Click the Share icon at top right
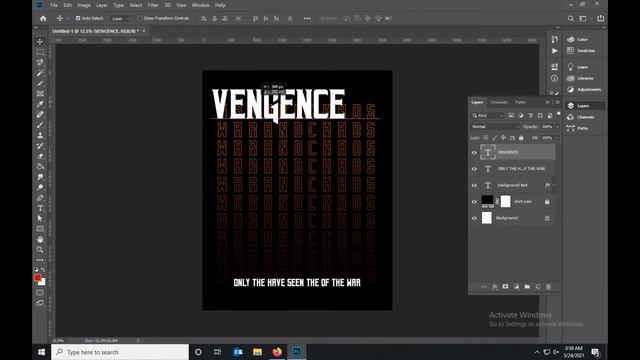This screenshot has height=360, width=640. point(601,18)
